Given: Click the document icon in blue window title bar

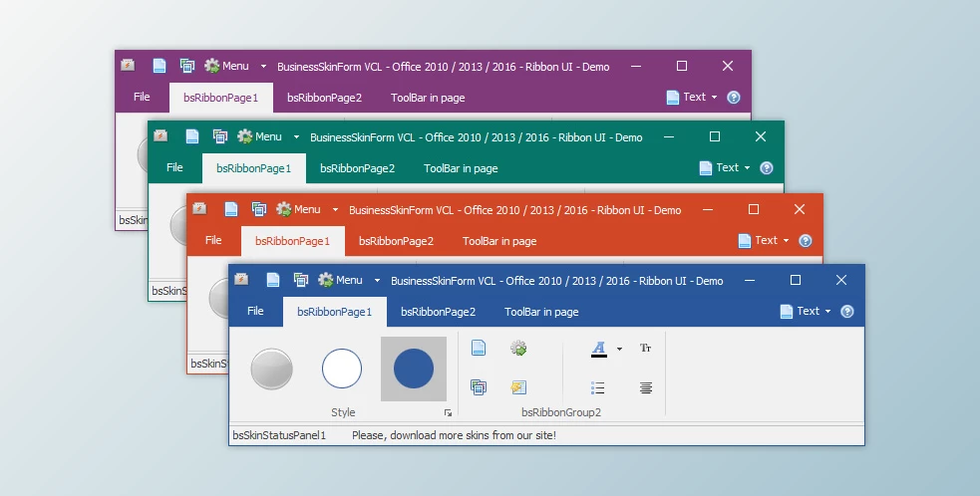Looking at the screenshot, I should (x=273, y=280).
